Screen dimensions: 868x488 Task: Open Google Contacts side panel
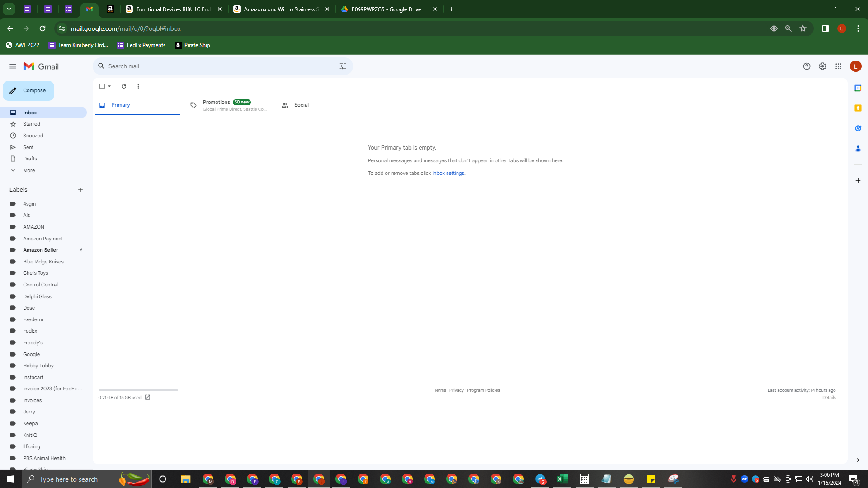858,149
